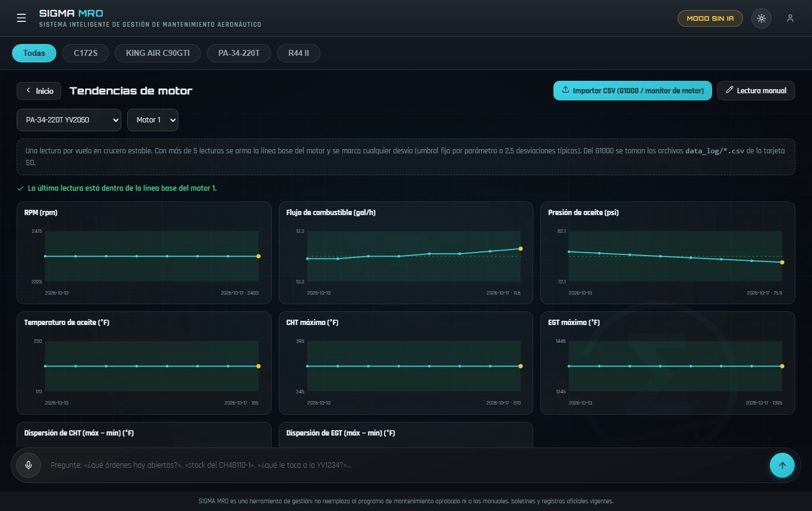Viewport: 812px width, 511px height.
Task: Open the aircraft selector PA-34-220T YV2050
Action: 69,120
